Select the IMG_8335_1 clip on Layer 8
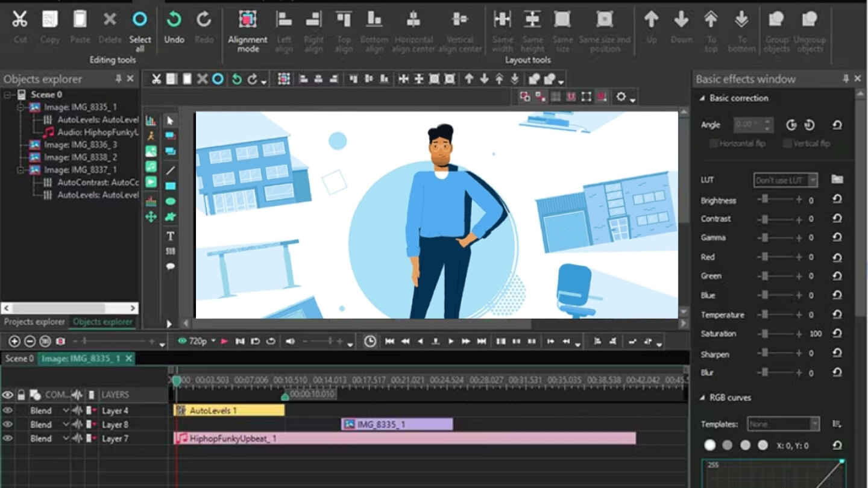868x488 pixels. click(397, 424)
